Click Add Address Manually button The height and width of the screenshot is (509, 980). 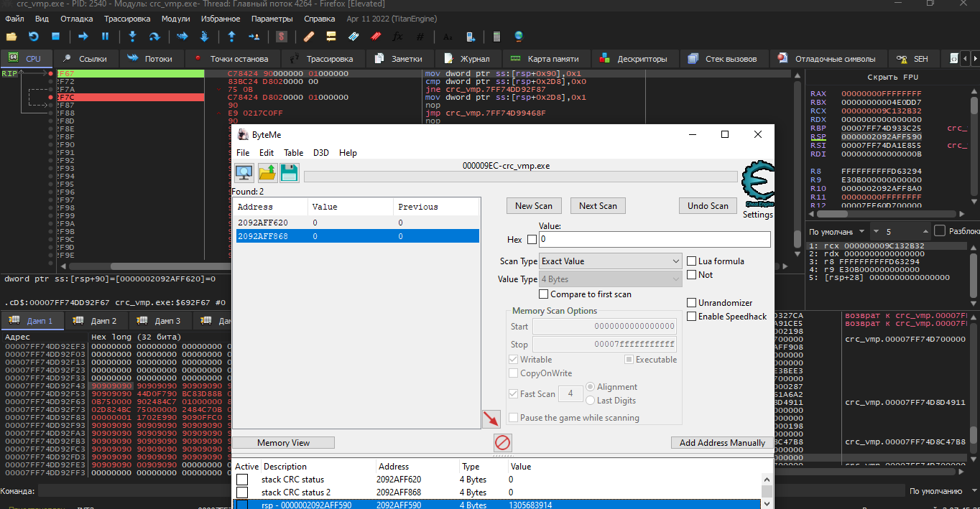pos(722,443)
